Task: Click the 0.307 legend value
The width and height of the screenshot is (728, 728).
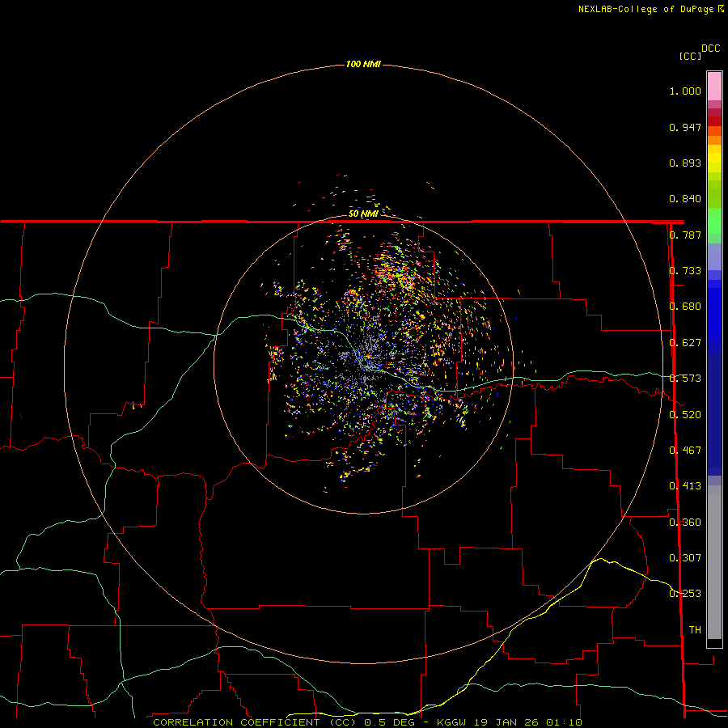Action: click(685, 558)
